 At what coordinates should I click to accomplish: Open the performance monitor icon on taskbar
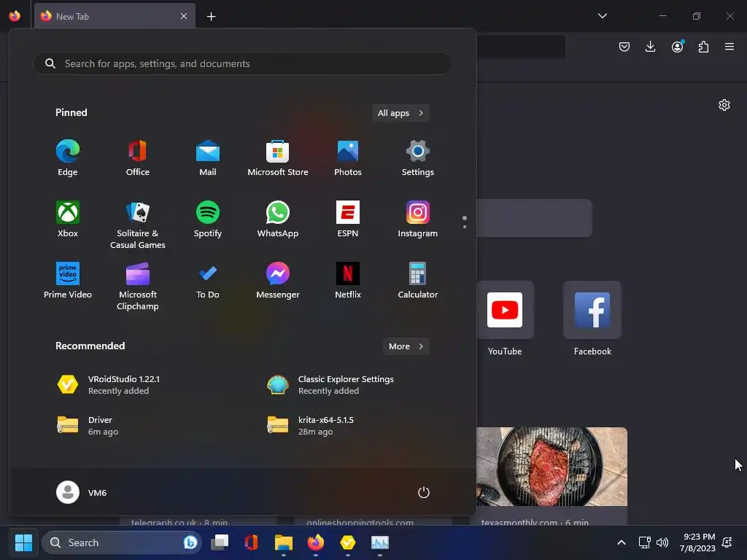click(x=379, y=542)
